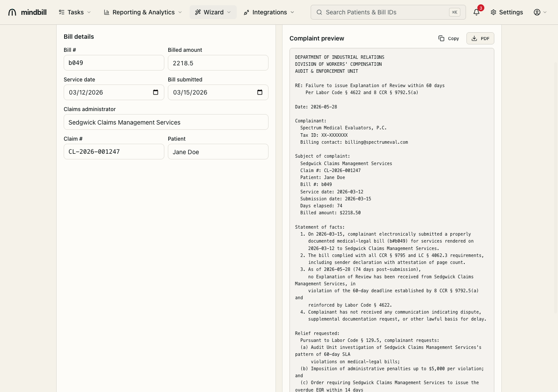Viewport: 558px width, 392px height.
Task: Click 'Billed amount: $2218.50' in preview
Action: point(330,213)
